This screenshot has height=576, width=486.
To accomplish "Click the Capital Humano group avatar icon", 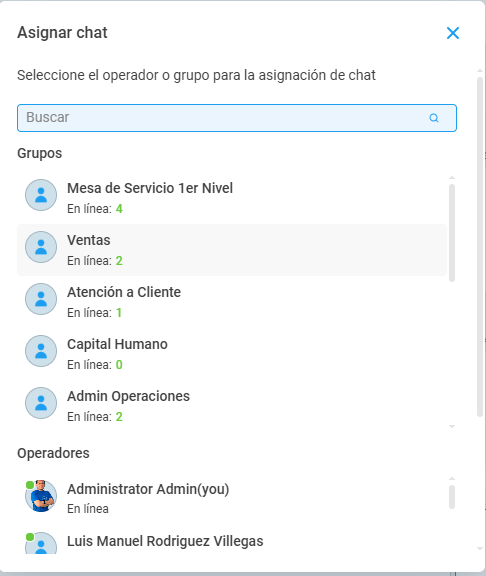I will coord(41,351).
